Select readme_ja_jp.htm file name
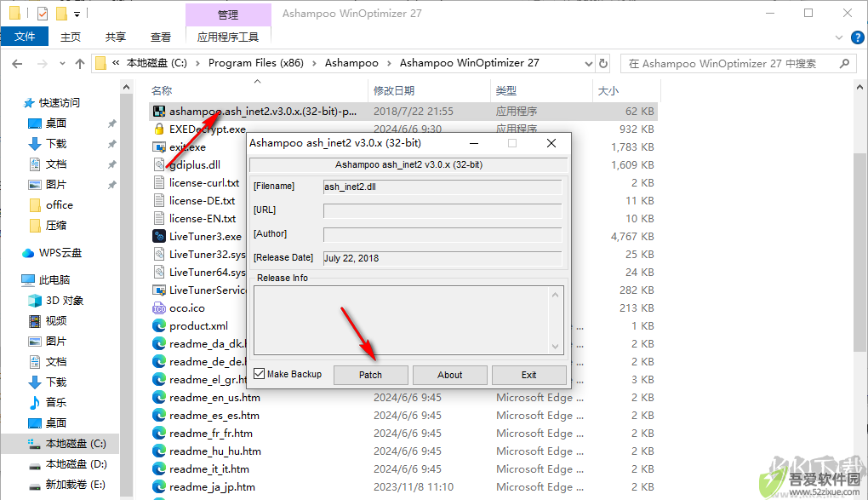The height and width of the screenshot is (500, 868). [212, 486]
